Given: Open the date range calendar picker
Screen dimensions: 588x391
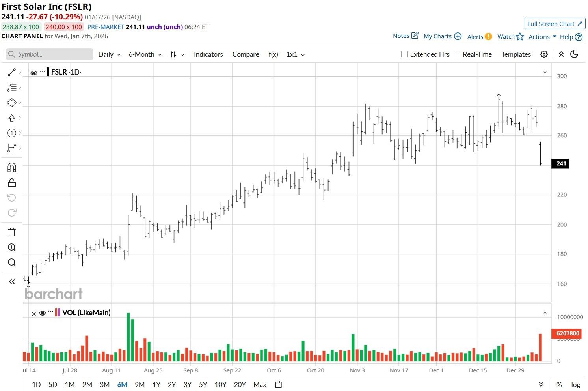Looking at the screenshot, I should (278, 385).
